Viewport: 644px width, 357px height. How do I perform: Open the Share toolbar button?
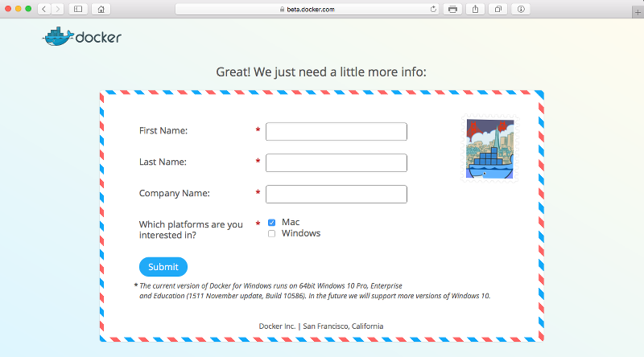[x=475, y=9]
